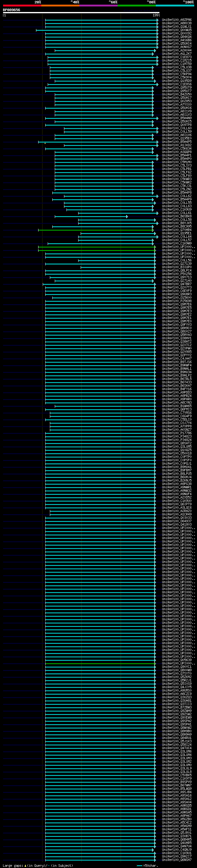Click the 'Large gaps' legend text
The width and height of the screenshot is (197, 868).
point(13,865)
